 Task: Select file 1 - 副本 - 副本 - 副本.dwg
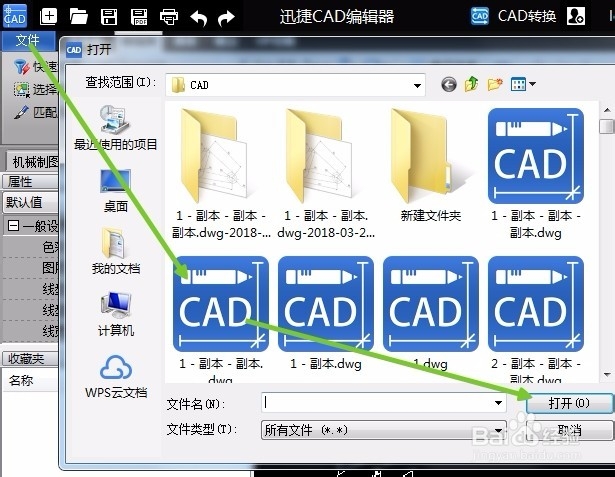coord(536,174)
